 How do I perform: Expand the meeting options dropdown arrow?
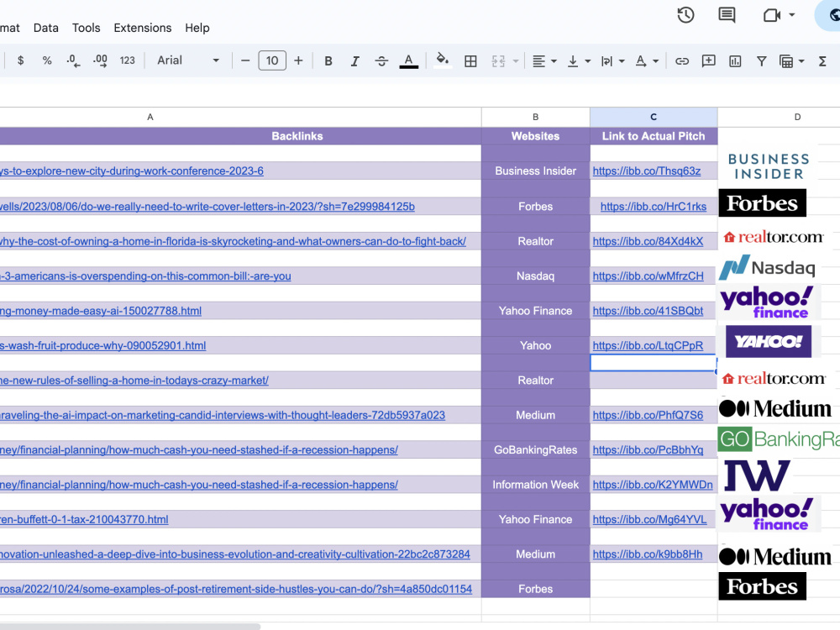(792, 15)
